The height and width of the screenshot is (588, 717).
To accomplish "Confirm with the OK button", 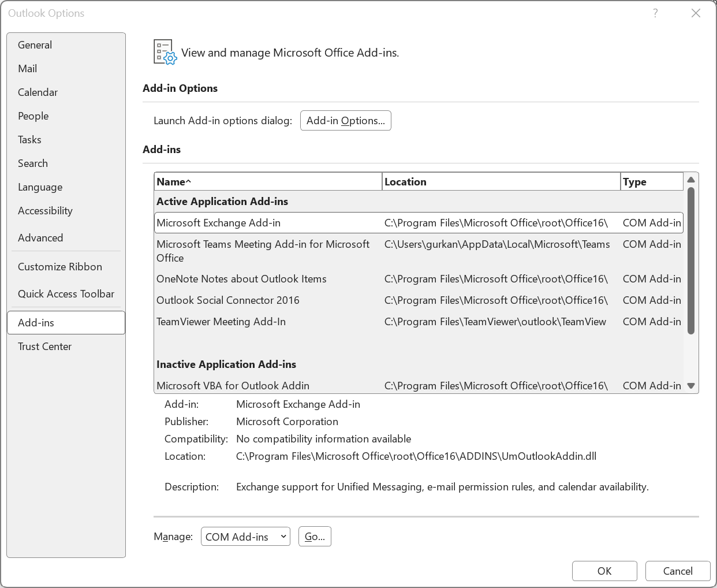I will [x=604, y=571].
